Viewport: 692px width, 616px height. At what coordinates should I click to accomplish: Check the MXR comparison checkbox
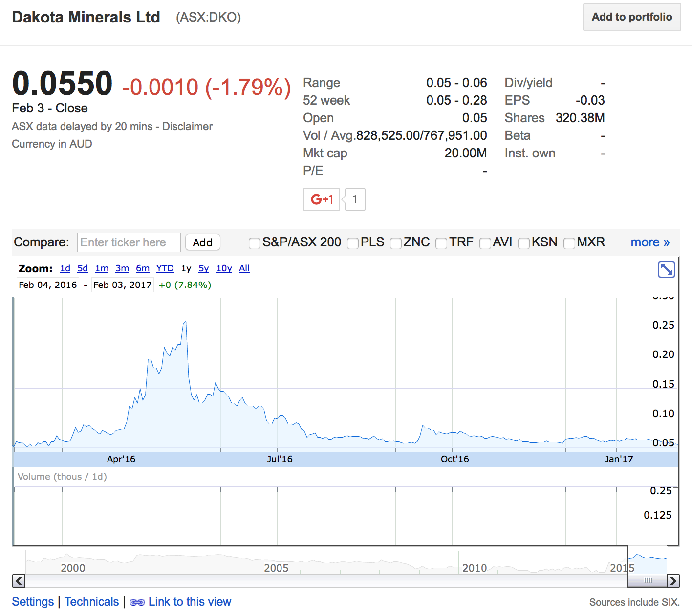click(569, 243)
